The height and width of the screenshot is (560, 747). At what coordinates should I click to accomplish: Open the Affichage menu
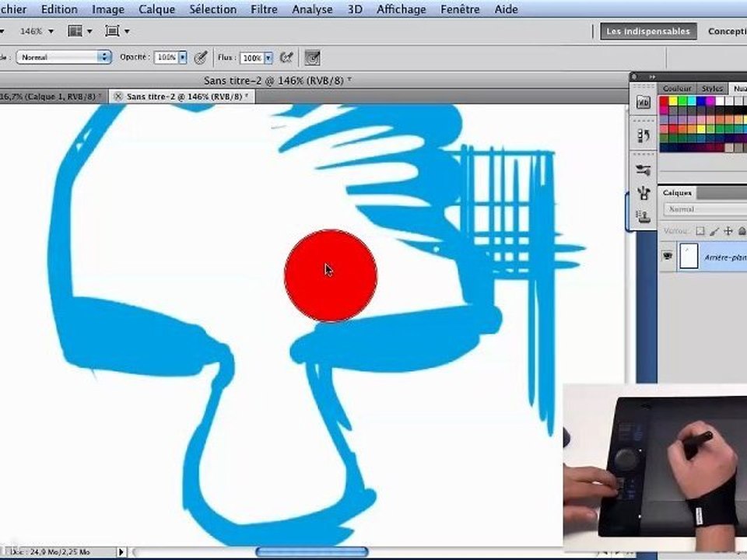click(402, 9)
